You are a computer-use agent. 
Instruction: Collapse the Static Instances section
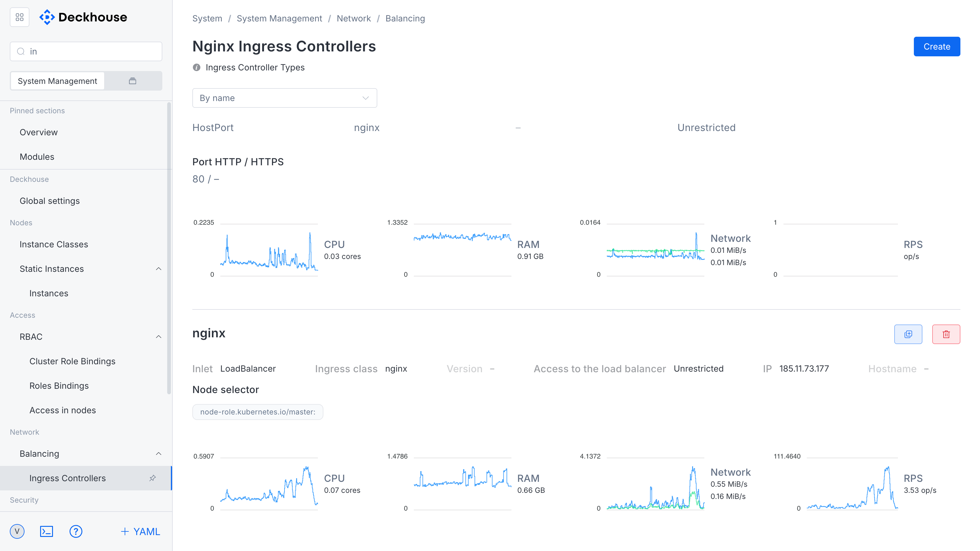[159, 269]
